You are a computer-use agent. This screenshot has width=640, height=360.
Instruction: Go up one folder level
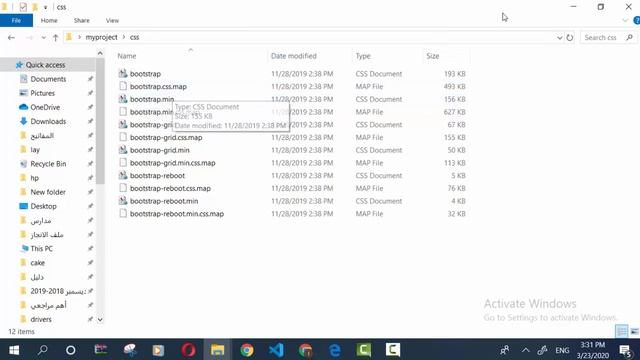pyautogui.click(x=56, y=38)
